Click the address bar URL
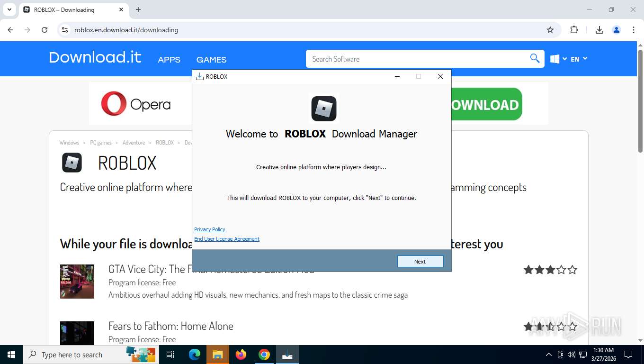The image size is (644, 364). [x=126, y=30]
